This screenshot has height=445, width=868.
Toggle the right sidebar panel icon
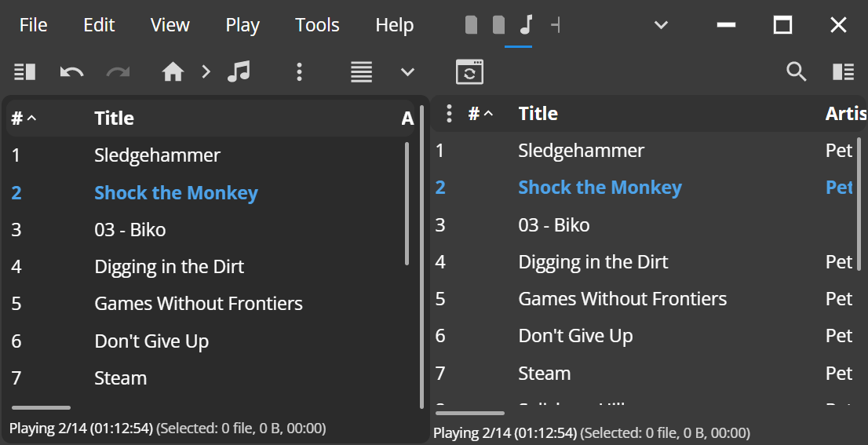(843, 72)
